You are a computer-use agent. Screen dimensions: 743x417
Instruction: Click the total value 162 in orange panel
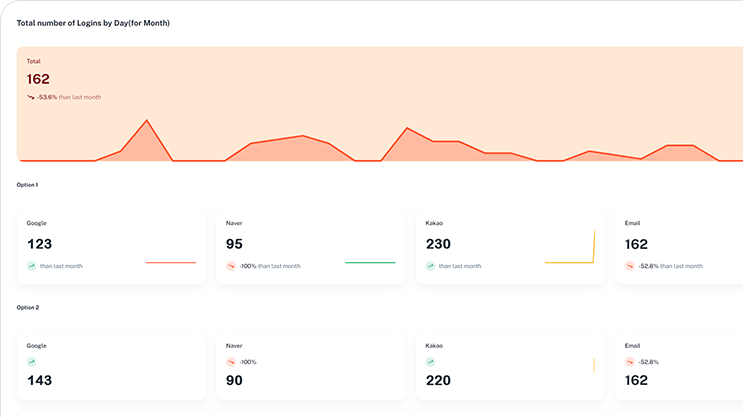point(38,79)
